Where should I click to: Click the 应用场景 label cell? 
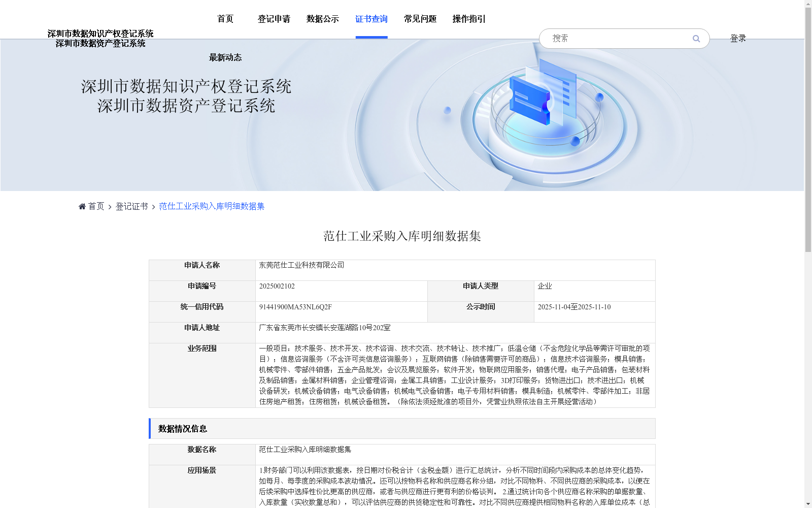202,487
